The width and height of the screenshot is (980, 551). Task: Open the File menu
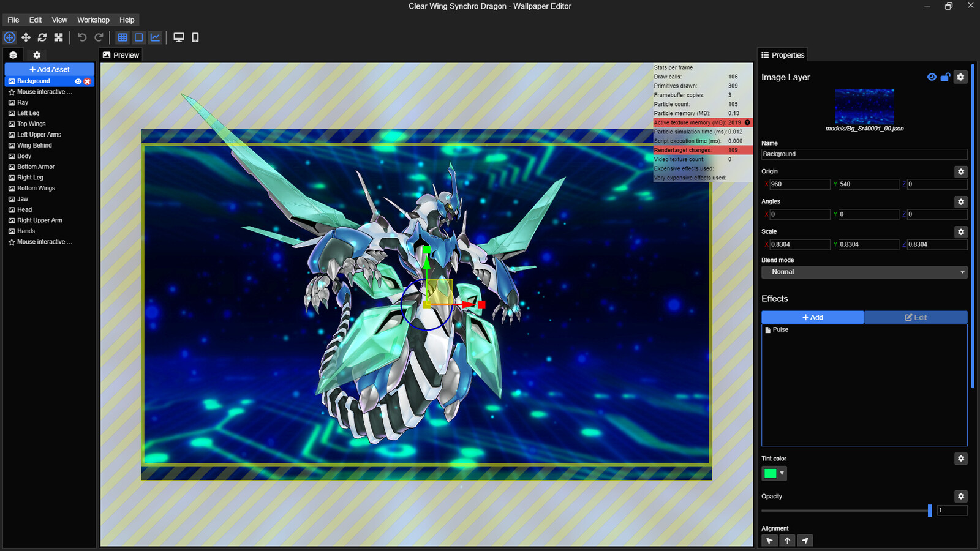13,20
